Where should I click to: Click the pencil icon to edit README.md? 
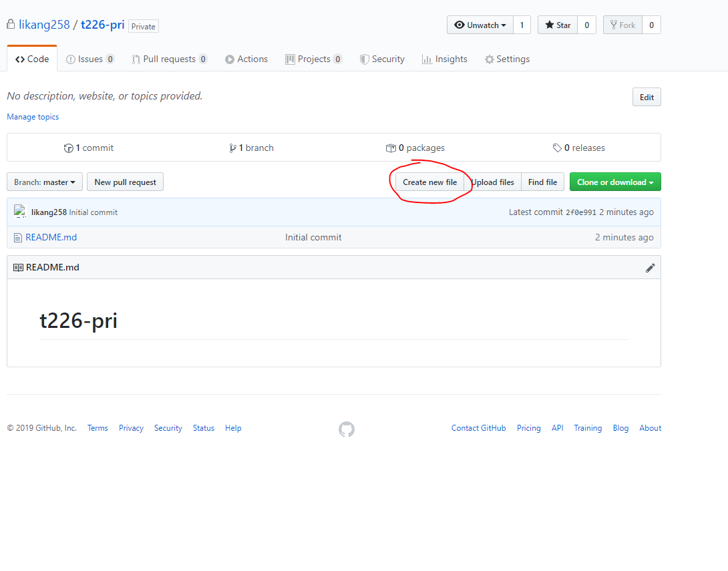(x=650, y=268)
